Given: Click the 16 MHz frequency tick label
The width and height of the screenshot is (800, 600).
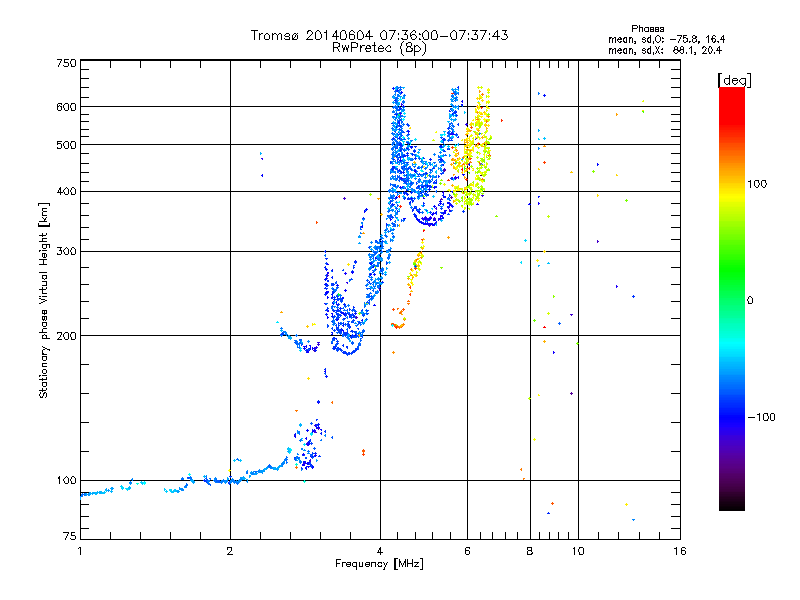Looking at the screenshot, I should (x=680, y=551).
